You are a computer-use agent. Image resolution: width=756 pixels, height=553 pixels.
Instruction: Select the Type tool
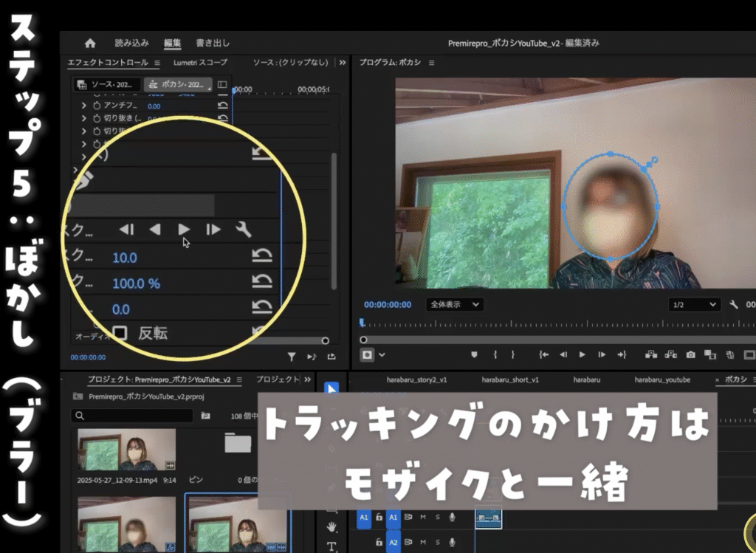click(x=331, y=546)
